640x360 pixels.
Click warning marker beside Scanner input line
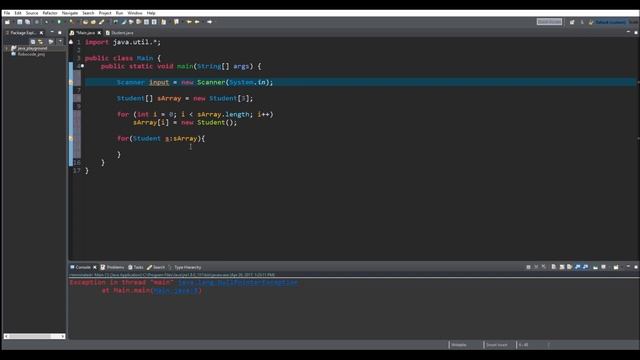click(x=71, y=82)
